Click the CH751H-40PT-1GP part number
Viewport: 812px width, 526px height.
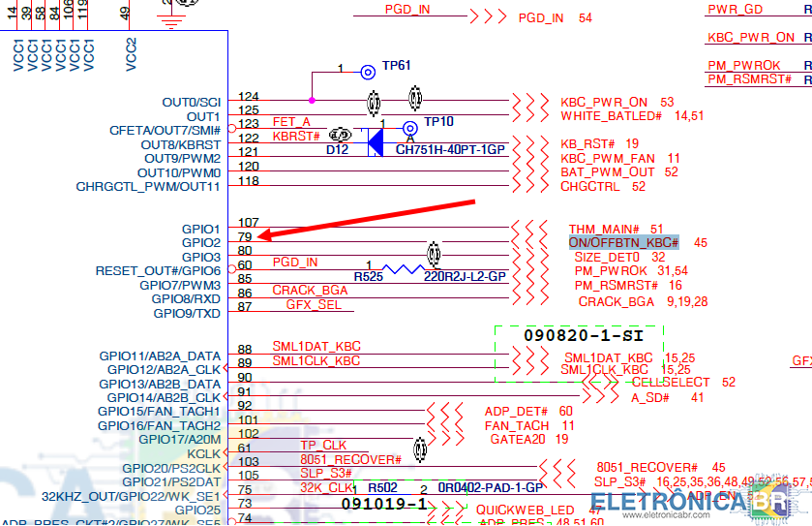(x=451, y=150)
